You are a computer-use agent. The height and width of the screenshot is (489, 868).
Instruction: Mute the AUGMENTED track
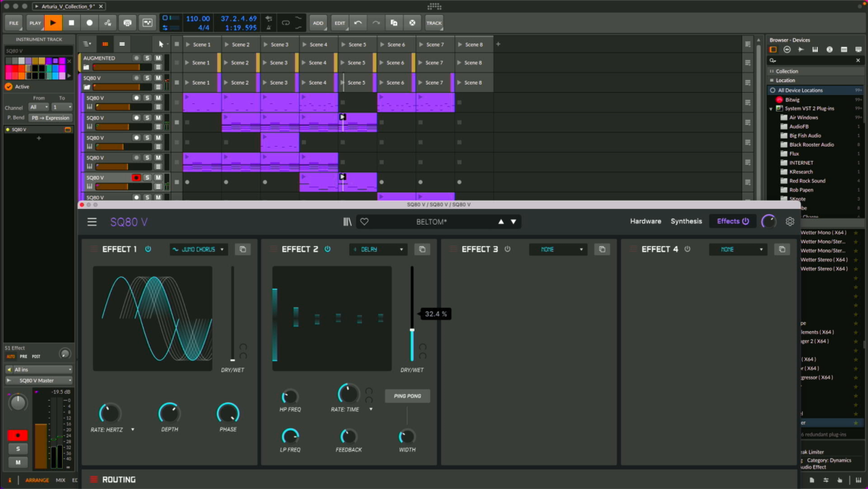click(x=158, y=58)
